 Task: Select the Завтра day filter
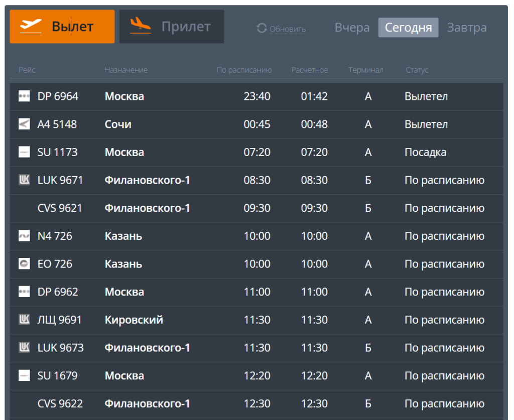coord(467,28)
